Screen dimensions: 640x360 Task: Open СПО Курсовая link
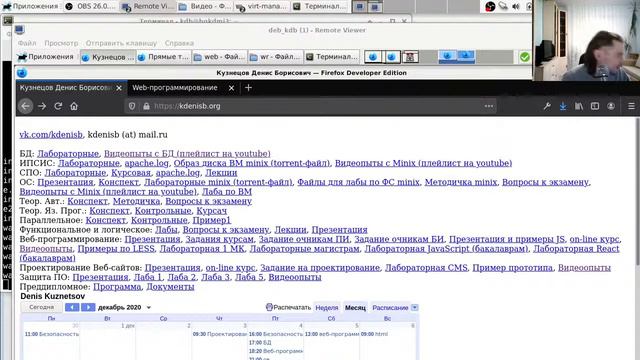pyautogui.click(x=131, y=173)
